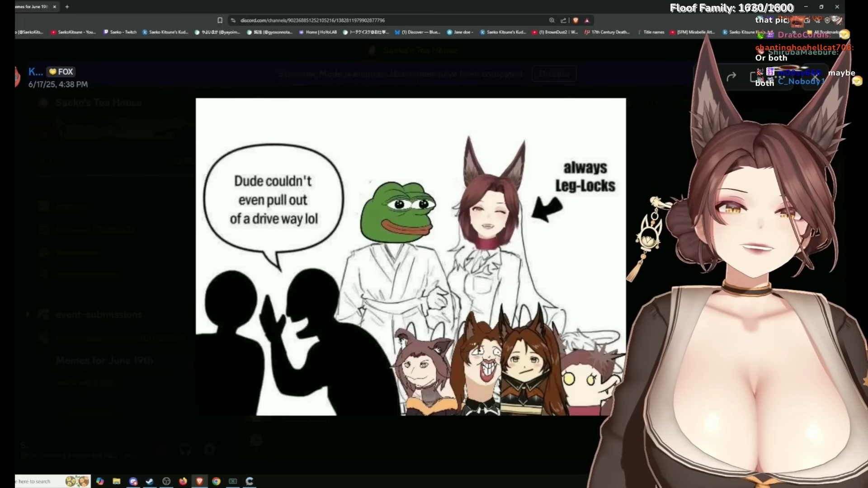Click the enlarged meme image
Viewport: 868px width, 488px height.
tap(410, 257)
